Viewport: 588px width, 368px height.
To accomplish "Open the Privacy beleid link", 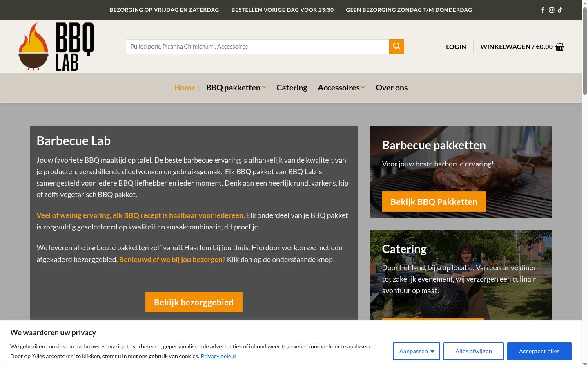I will coord(218,356).
